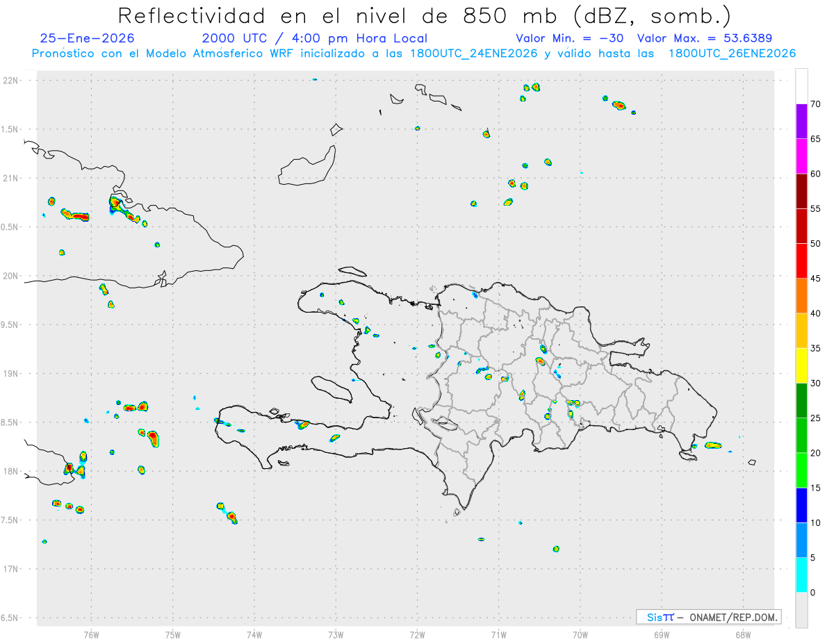Select the '6.5N' latitude tick label

(10, 618)
